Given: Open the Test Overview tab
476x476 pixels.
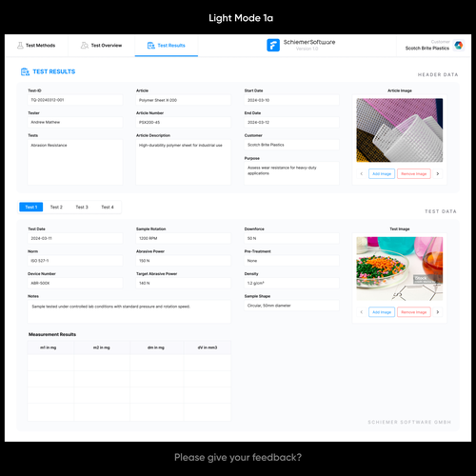Looking at the screenshot, I should coord(101,46).
